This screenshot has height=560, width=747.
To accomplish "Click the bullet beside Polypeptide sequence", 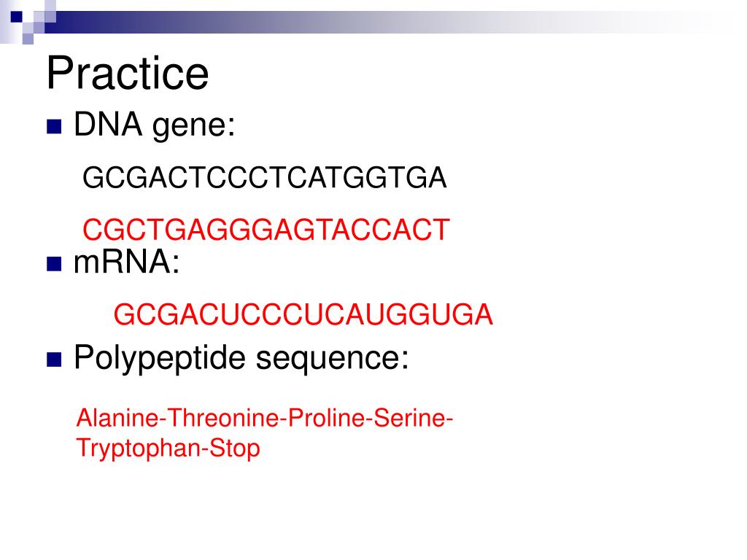I will [x=54, y=359].
